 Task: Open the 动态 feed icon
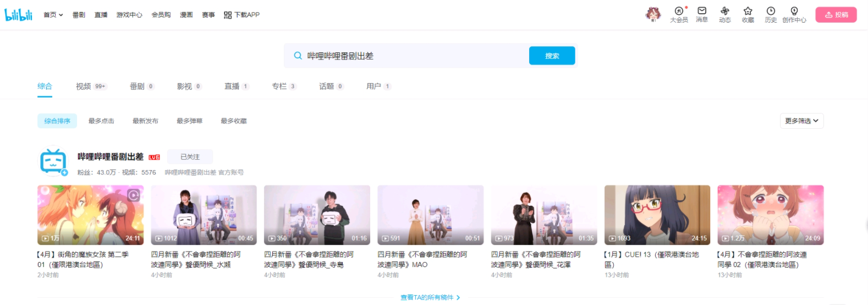725,11
